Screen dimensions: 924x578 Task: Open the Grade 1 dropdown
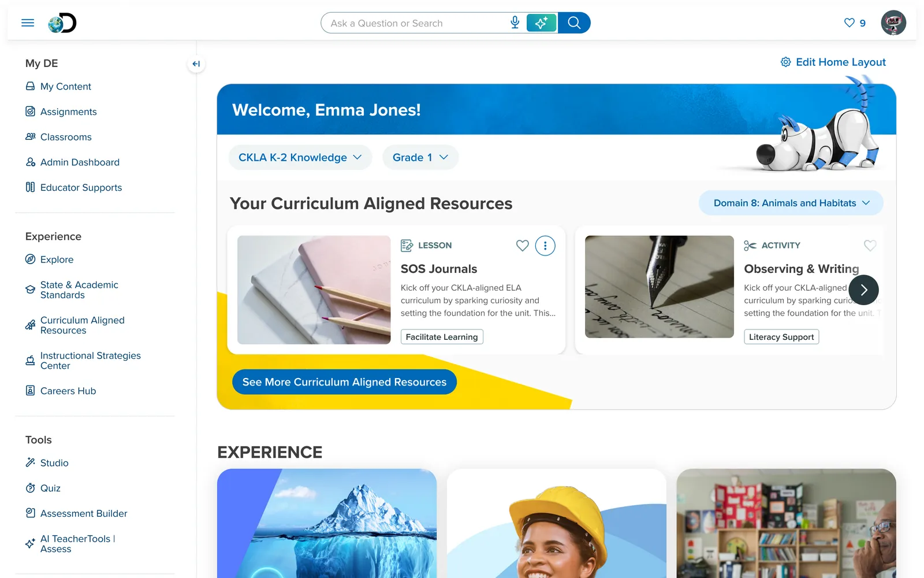420,157
